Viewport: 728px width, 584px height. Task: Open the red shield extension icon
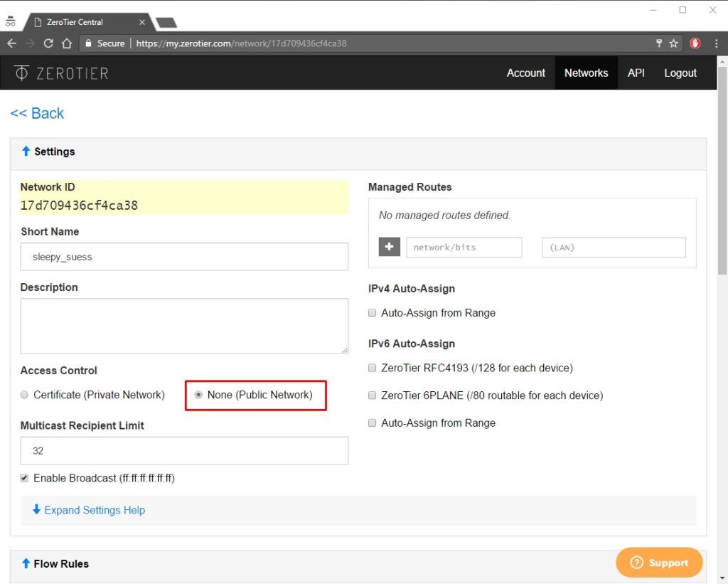[695, 43]
